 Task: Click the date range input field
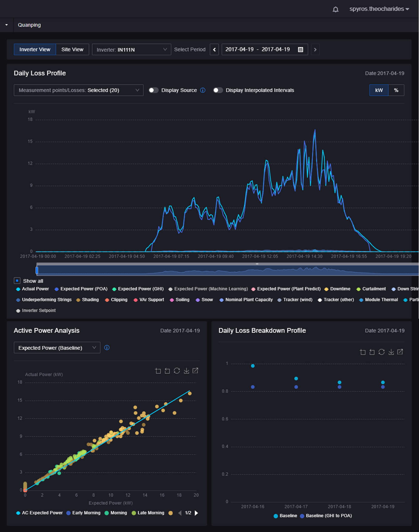[x=265, y=49]
